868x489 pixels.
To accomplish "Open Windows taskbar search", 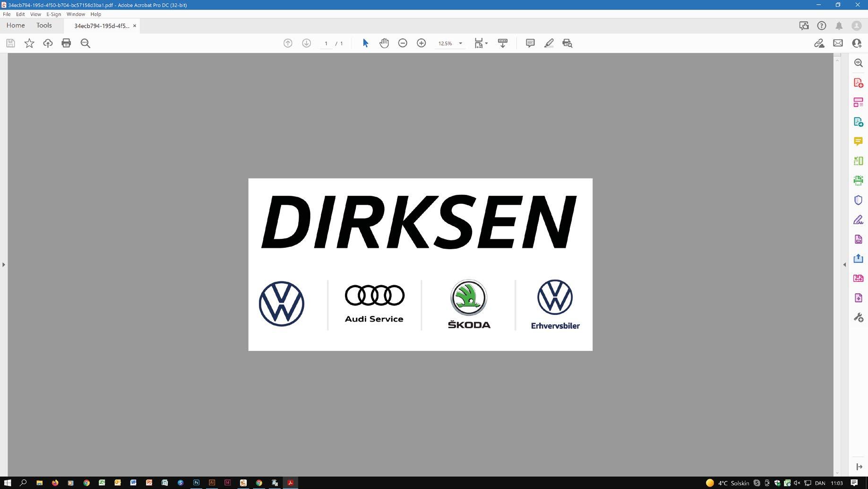I will click(23, 483).
